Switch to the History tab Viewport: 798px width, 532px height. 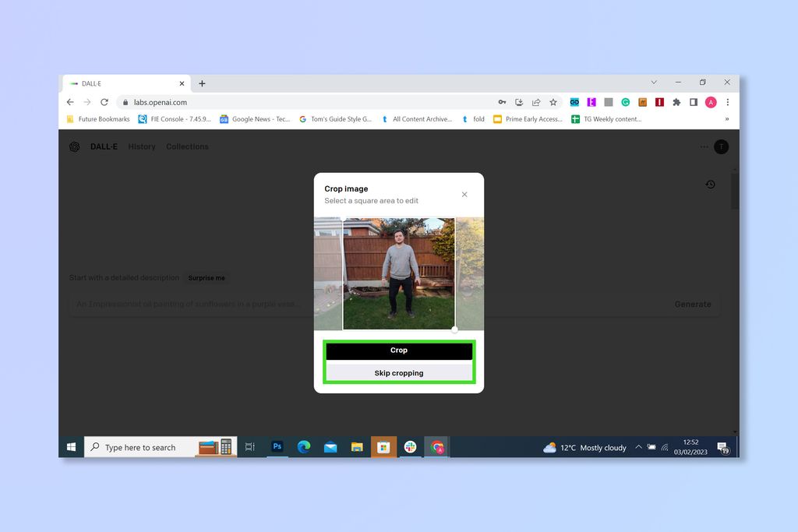[x=141, y=146]
